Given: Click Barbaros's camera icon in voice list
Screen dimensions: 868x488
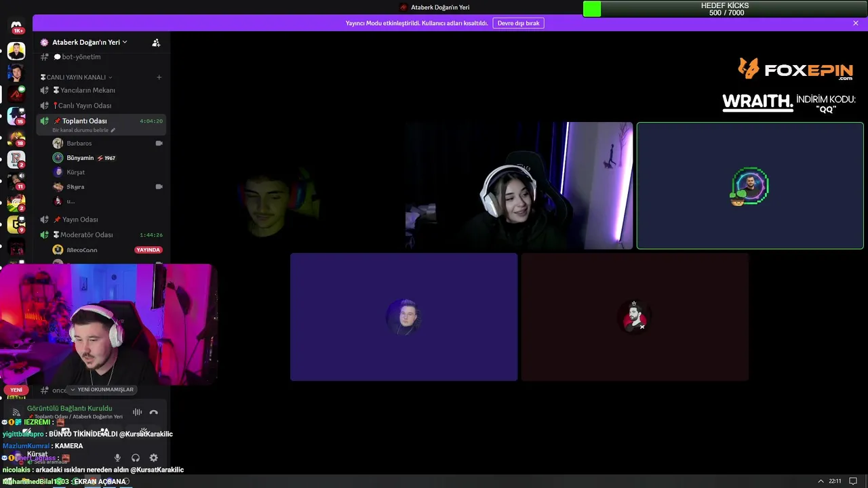Looking at the screenshot, I should 159,144.
